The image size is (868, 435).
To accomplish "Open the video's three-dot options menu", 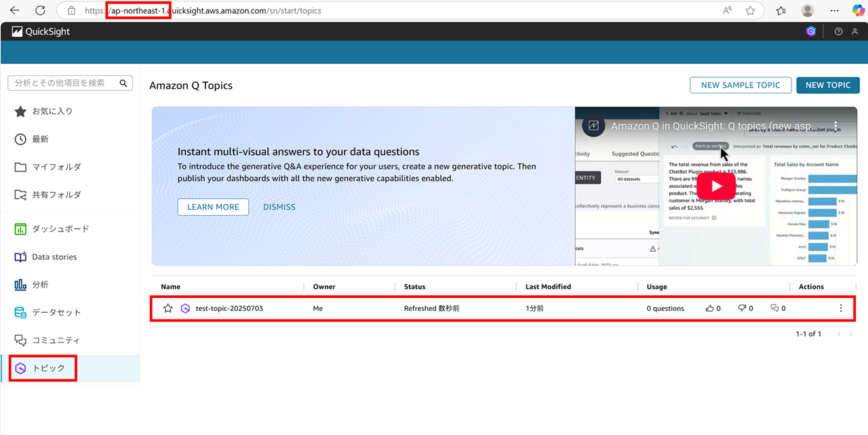I will [835, 126].
